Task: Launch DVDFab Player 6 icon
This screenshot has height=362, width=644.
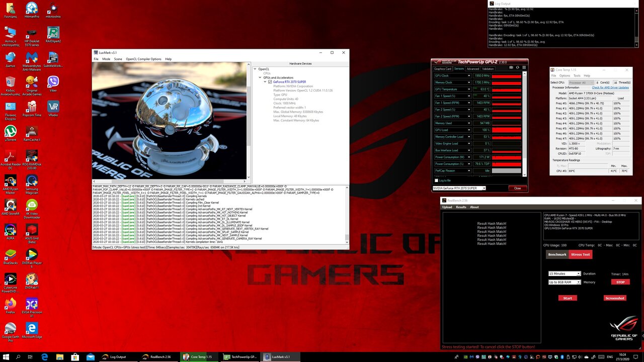Action: click(32, 258)
